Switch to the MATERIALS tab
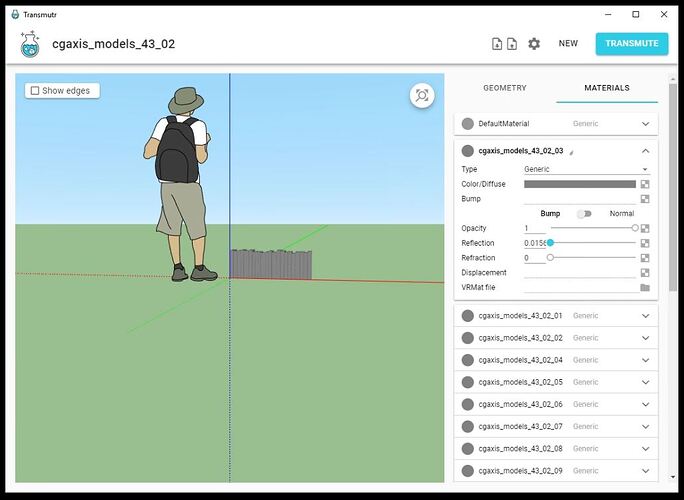Viewport: 684px width, 500px height. 607,88
